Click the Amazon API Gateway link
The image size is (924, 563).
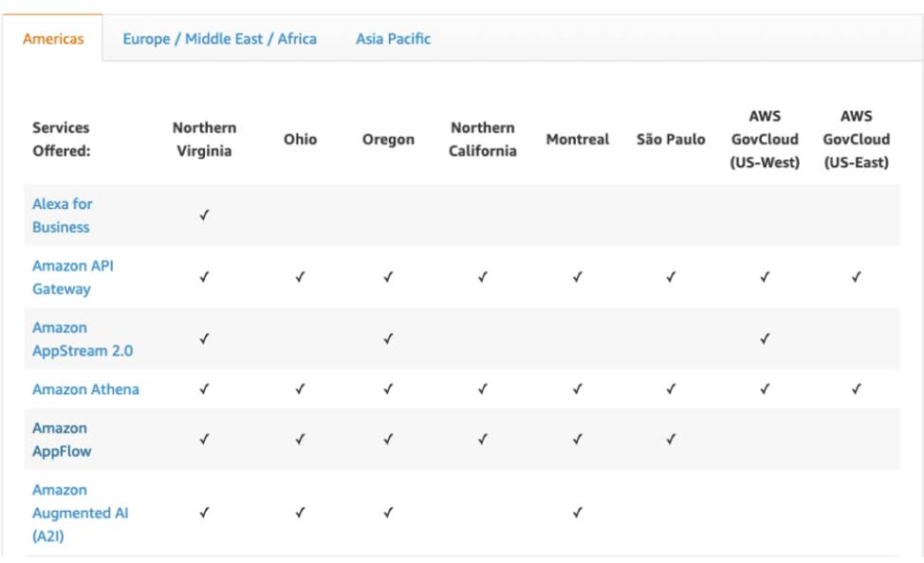coord(72,277)
